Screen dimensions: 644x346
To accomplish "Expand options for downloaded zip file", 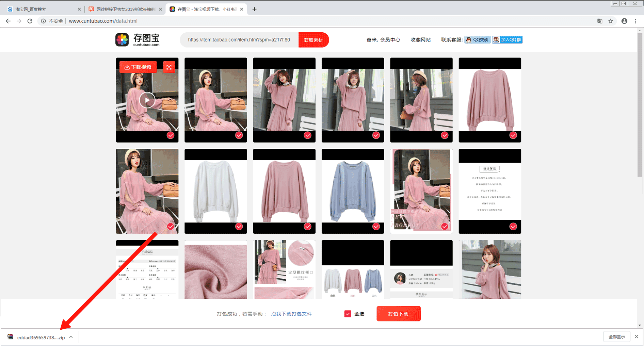I will 71,337.
